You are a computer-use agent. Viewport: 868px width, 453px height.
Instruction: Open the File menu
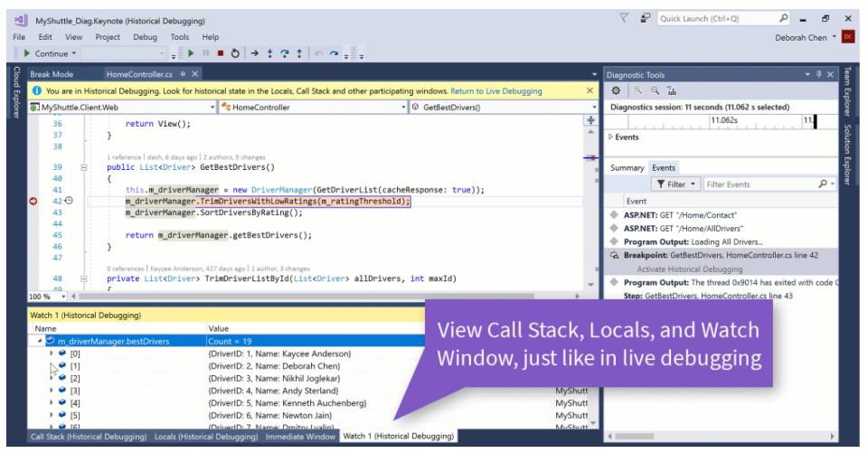click(x=19, y=37)
